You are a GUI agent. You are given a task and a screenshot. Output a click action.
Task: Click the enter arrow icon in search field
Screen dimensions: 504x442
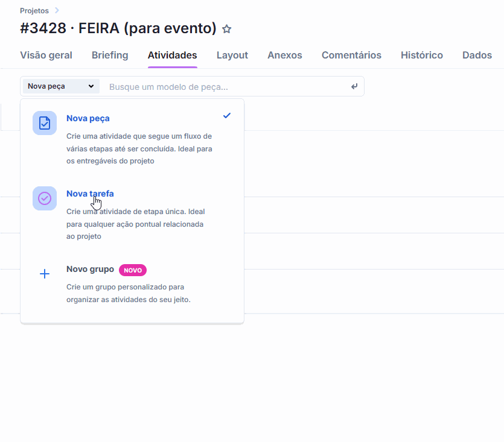pos(354,86)
